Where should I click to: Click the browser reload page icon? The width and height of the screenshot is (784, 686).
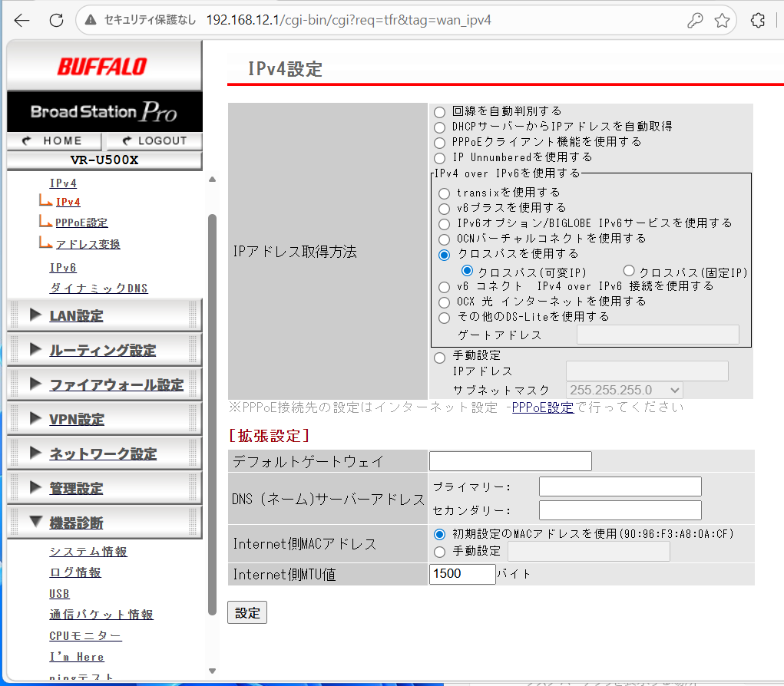point(56,21)
